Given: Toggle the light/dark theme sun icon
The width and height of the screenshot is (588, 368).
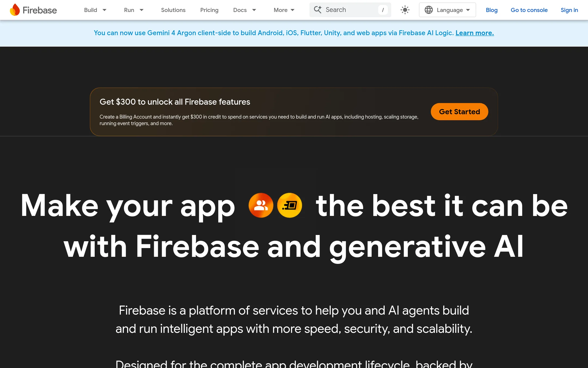Looking at the screenshot, I should pos(405,10).
